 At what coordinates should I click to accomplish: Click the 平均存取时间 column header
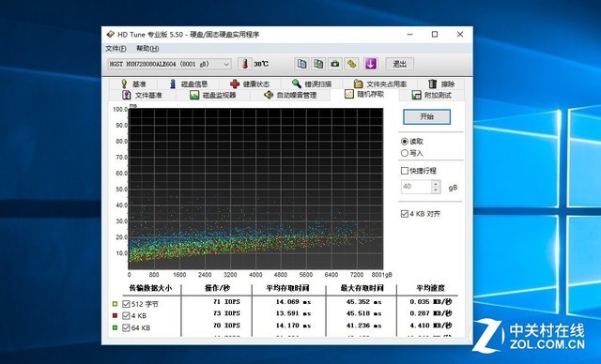click(x=287, y=288)
